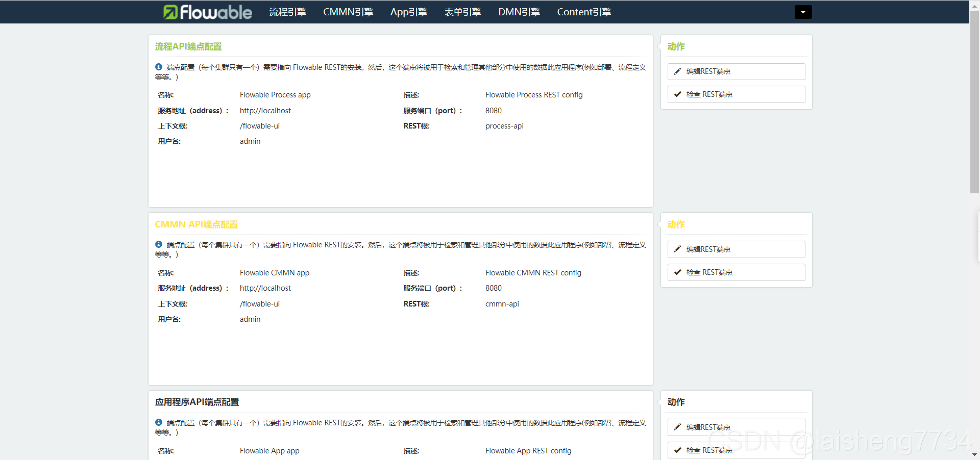This screenshot has width=980, height=460.
Task: Click the Flowable Process app name value
Action: click(275, 95)
